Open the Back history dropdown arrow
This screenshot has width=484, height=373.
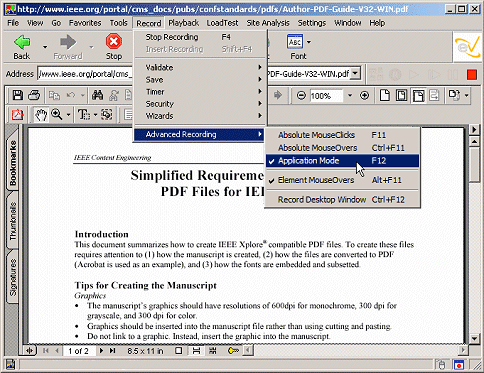45,47
